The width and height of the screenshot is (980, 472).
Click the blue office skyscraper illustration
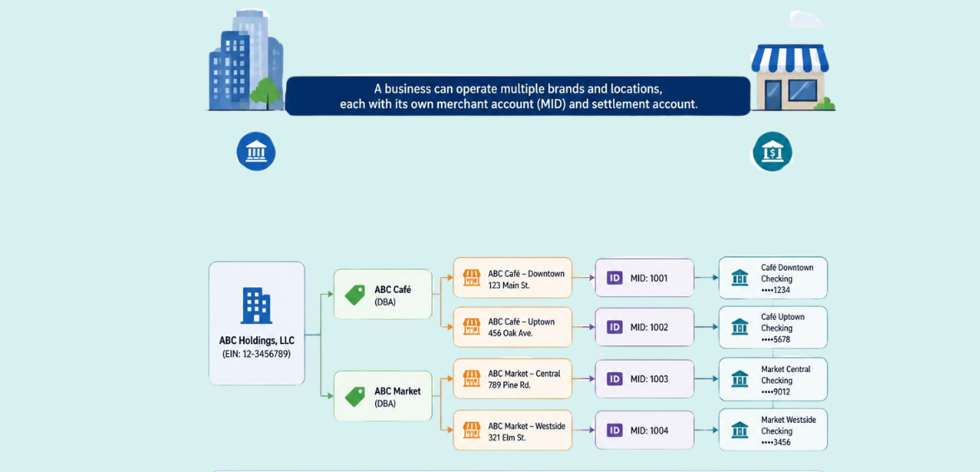pyautogui.click(x=245, y=60)
